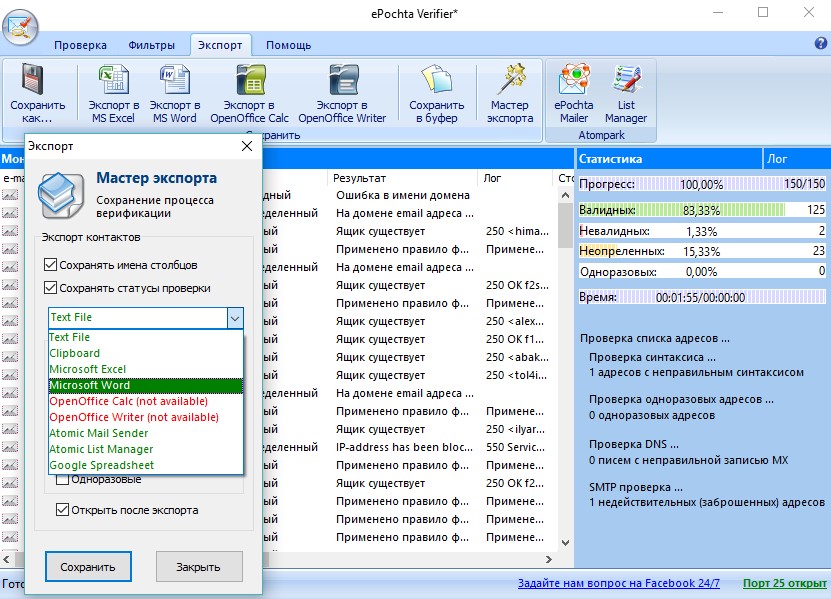Click the help question mark icon
831x599 pixels.
(x=821, y=43)
